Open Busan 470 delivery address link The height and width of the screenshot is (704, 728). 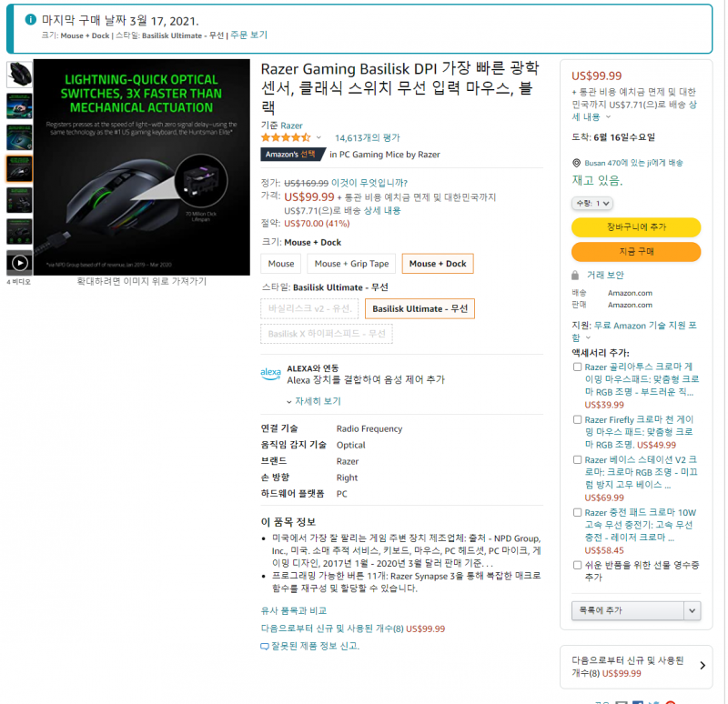pos(633,163)
